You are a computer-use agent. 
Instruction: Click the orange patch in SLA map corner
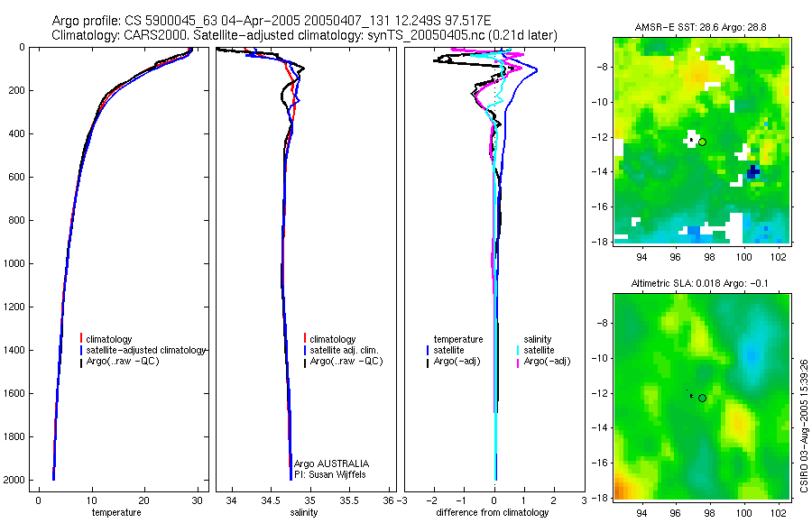(622, 487)
